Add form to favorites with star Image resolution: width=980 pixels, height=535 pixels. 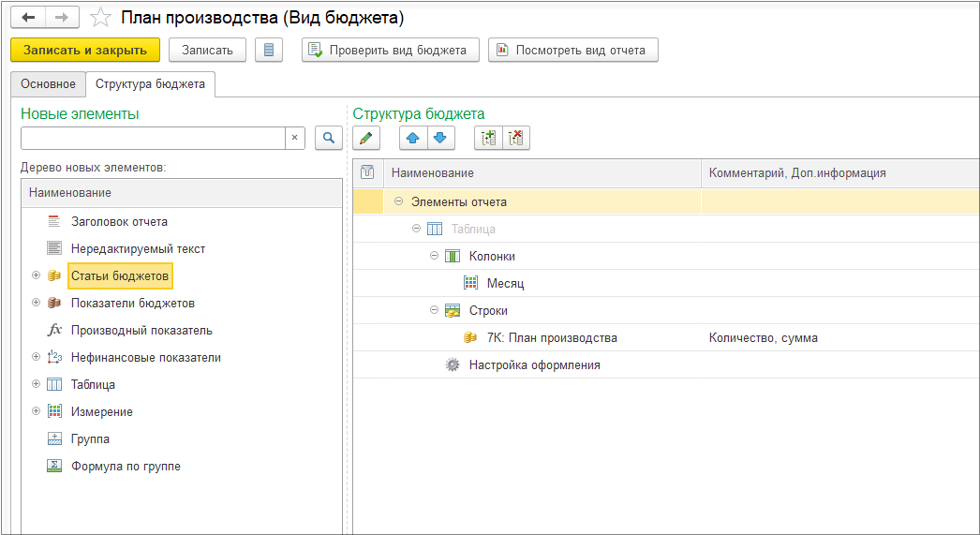[x=100, y=18]
